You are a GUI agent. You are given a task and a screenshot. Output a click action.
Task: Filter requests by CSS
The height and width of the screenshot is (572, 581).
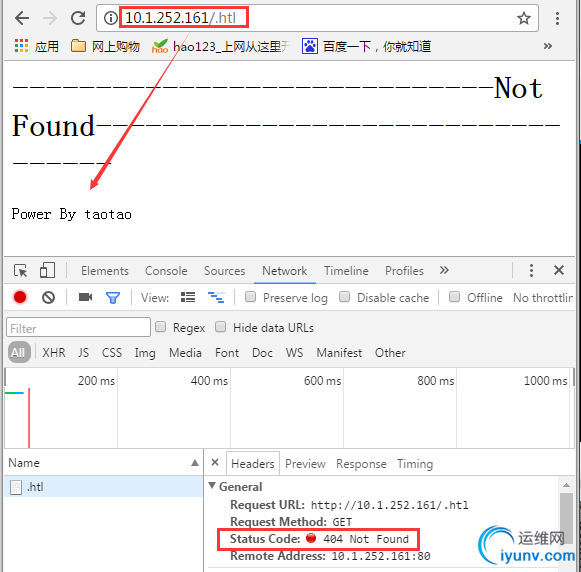click(112, 352)
